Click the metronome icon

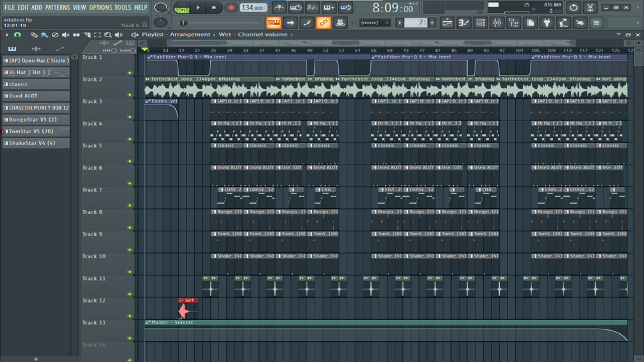pyautogui.click(x=279, y=8)
